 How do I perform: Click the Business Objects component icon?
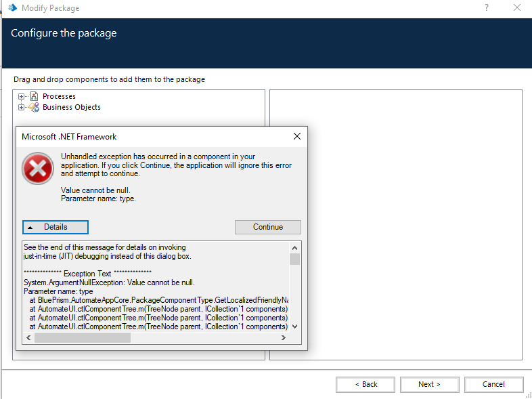34,108
